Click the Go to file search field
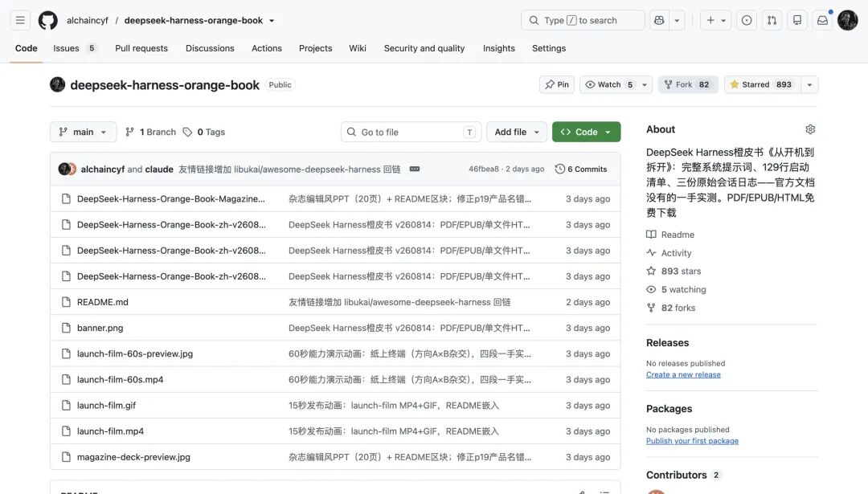Screen dimensions: 868x494 coord(411,132)
